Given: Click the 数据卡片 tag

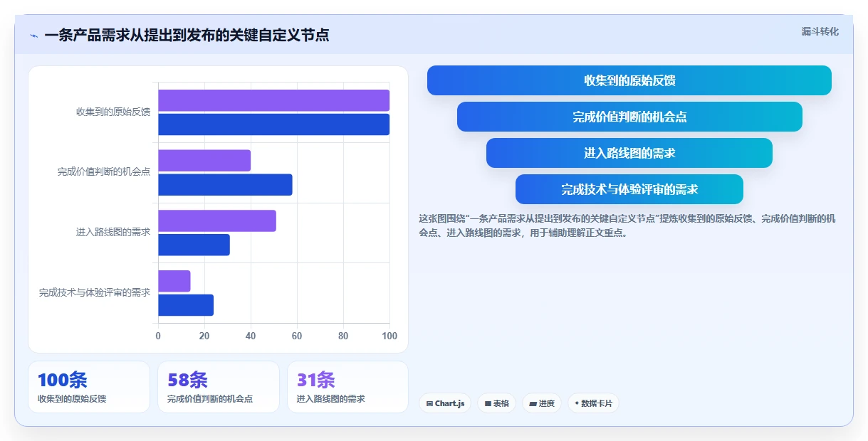Looking at the screenshot, I should (593, 403).
